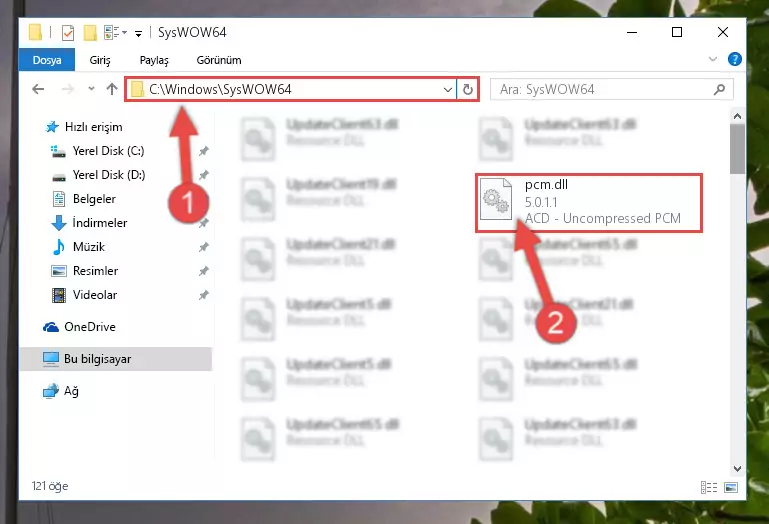This screenshot has height=524, width=769.
Task: Click the OneDrive cloud icon
Action: tap(51, 327)
